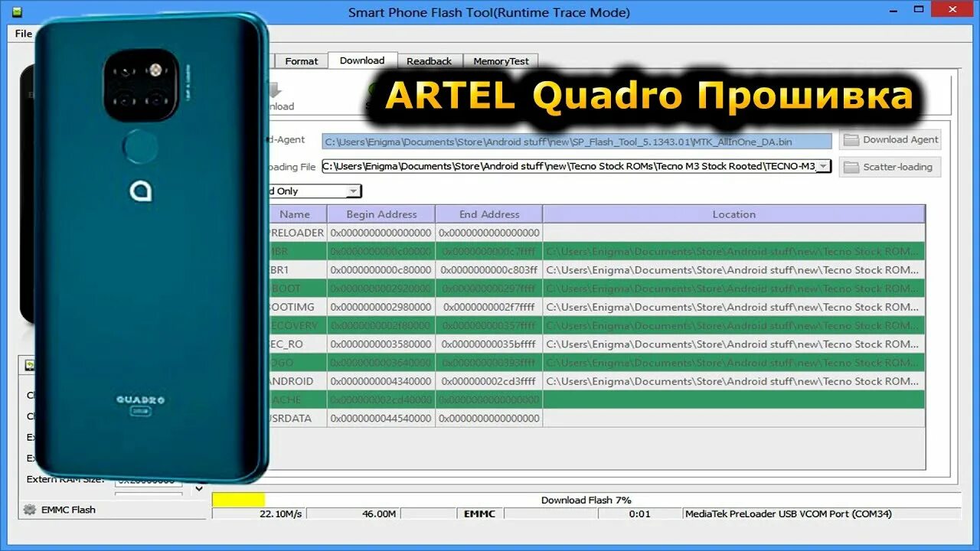Click the 46.00M status bar entry

click(x=379, y=514)
